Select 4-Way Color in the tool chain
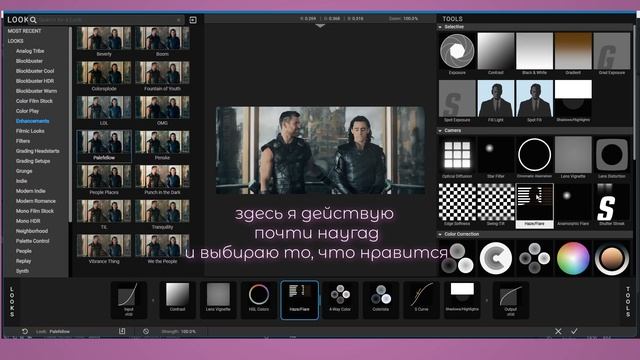Screen dimensions: 640x360 [x=340, y=300]
